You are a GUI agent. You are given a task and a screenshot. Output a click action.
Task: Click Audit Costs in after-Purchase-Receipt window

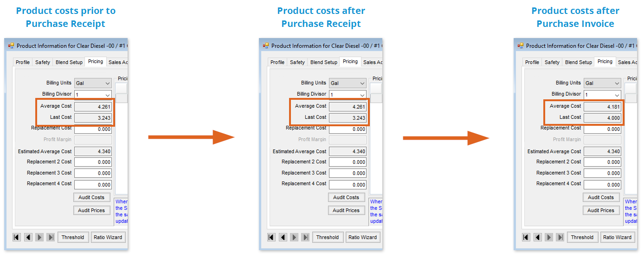pyautogui.click(x=346, y=197)
